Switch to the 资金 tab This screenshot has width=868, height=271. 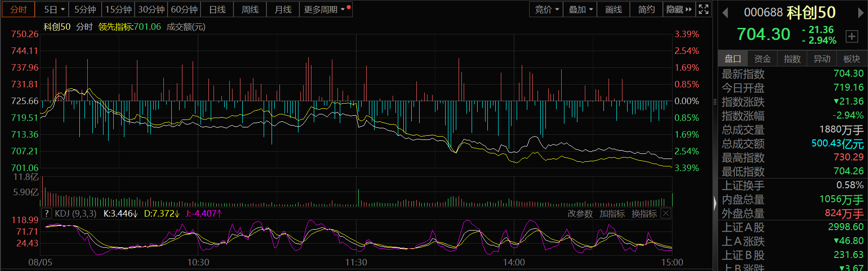pyautogui.click(x=762, y=59)
